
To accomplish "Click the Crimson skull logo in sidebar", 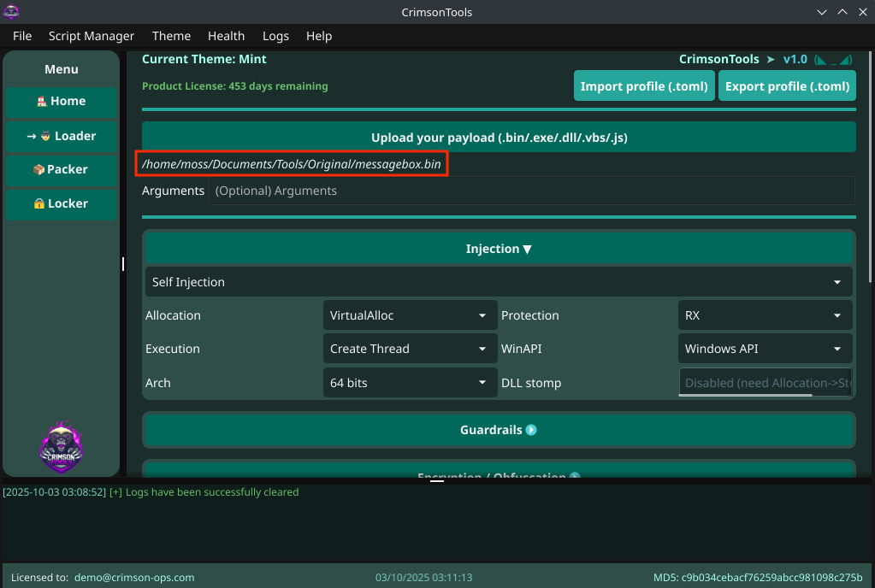I will click(x=61, y=447).
